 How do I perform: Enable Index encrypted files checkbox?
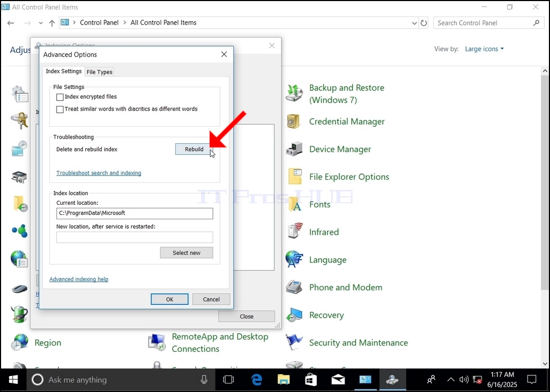(x=60, y=97)
